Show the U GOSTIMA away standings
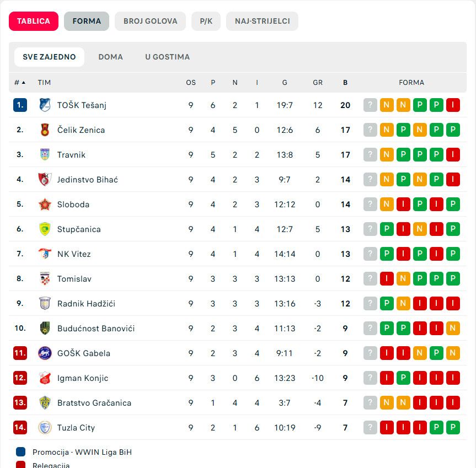The height and width of the screenshot is (468, 476). [x=168, y=57]
